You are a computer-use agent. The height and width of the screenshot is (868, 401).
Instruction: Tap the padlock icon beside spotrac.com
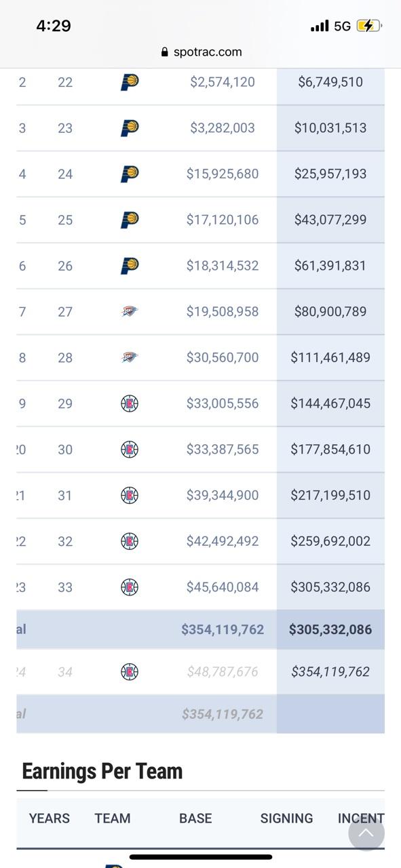click(165, 52)
